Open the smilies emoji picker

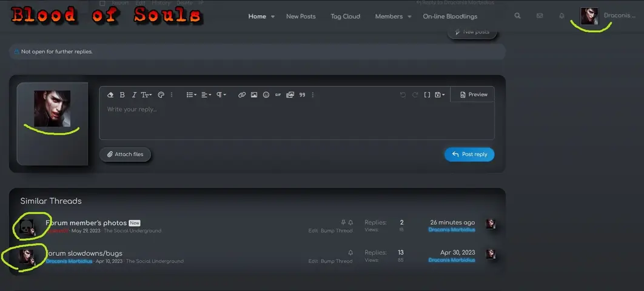coord(266,95)
